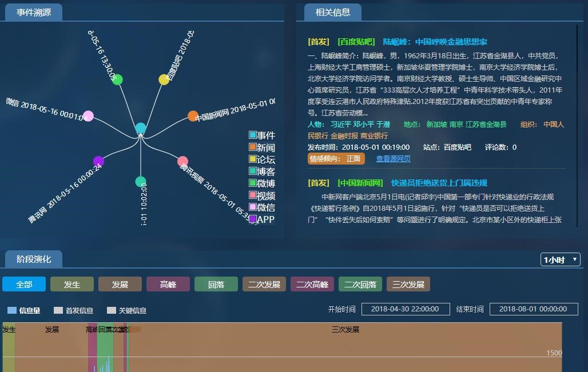
Task: Click the 查看源网页 link
Action: 392,158
